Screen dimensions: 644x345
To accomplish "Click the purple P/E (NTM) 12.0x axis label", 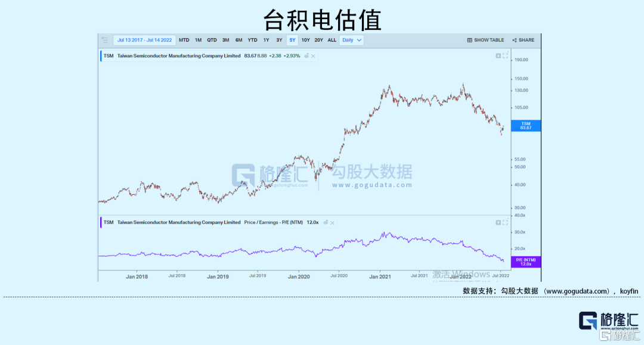I will pyautogui.click(x=525, y=262).
